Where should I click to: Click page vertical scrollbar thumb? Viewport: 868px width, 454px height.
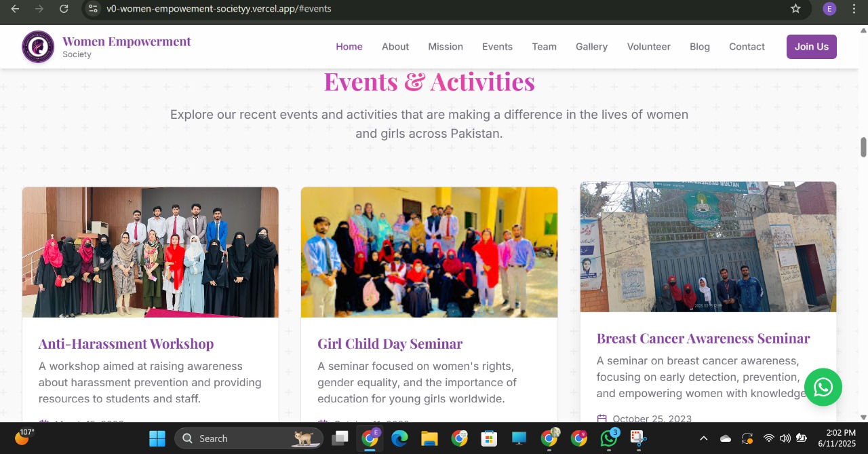pos(863,147)
